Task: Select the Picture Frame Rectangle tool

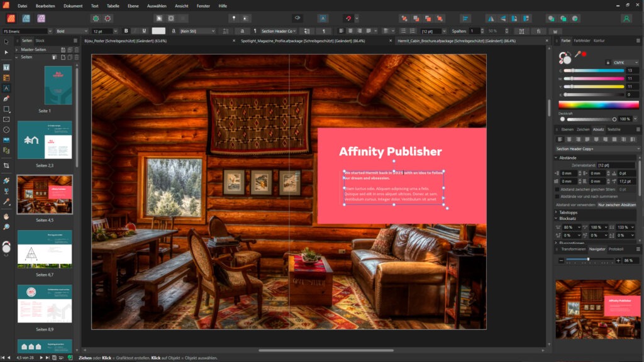Action: tap(6, 119)
